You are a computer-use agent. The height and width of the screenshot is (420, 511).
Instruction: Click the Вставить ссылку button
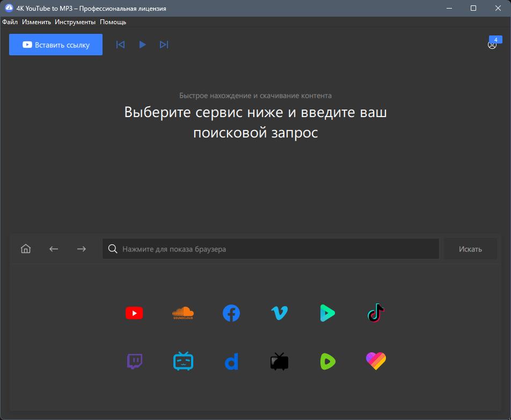point(56,45)
